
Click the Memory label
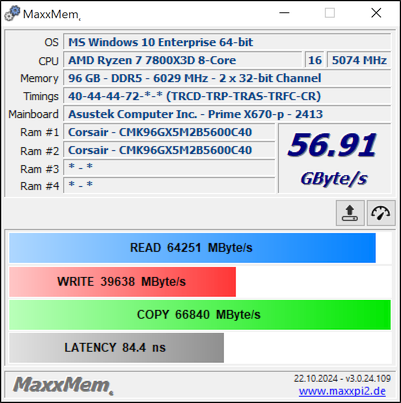click(39, 78)
